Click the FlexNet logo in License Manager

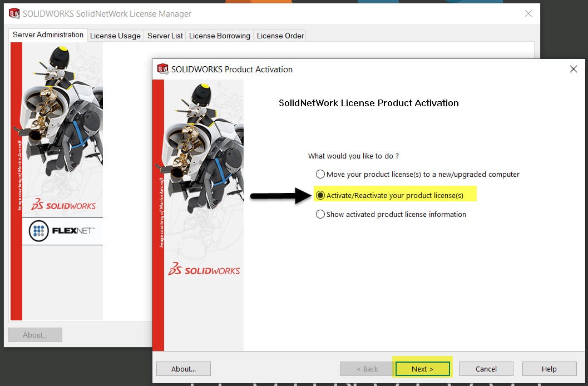point(62,231)
